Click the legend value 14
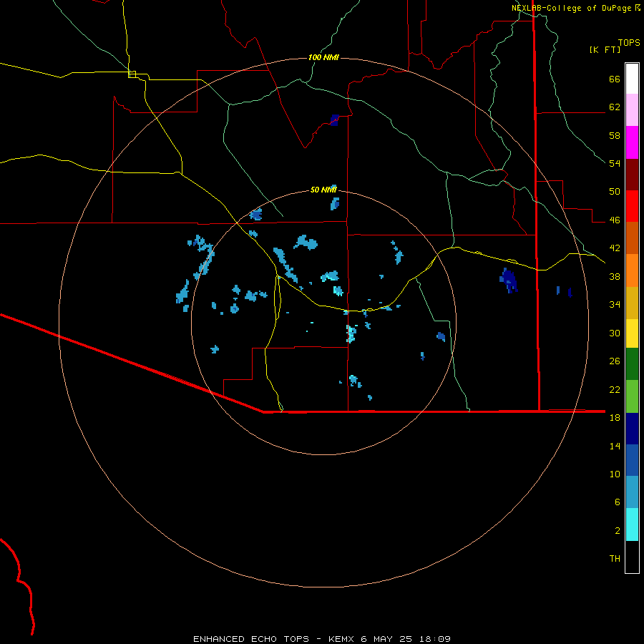The height and width of the screenshot is (644, 644). [615, 446]
